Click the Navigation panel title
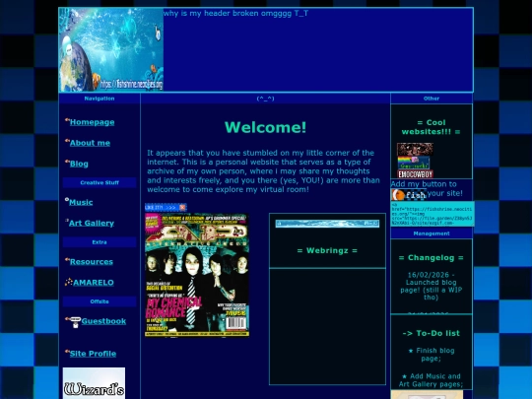Viewport: 532px width, 399px height. (100, 99)
